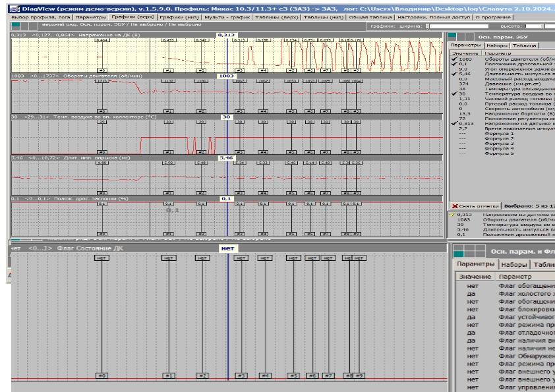Click the 'Флаг Состояние ДК' graph header

click(229, 248)
